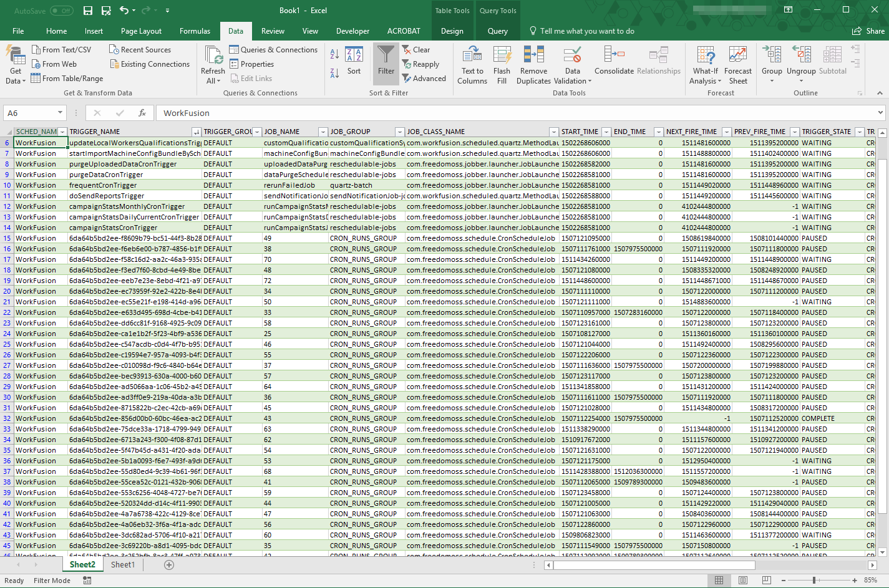Launch Text to Columns wizard

point(472,65)
